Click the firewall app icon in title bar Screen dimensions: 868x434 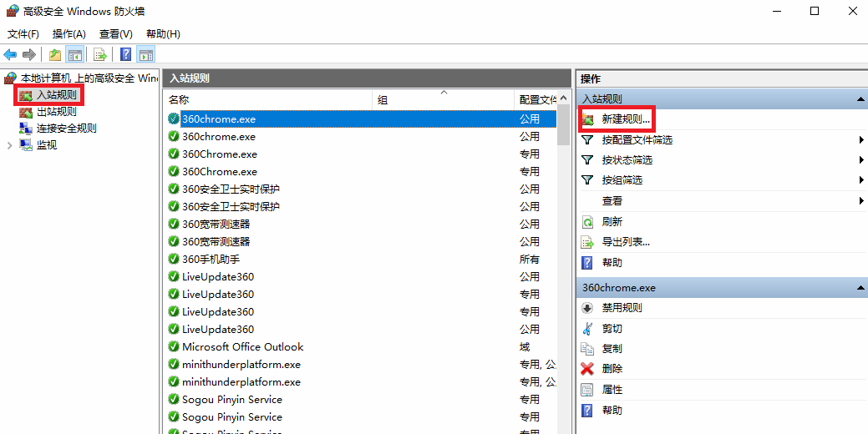[x=13, y=11]
